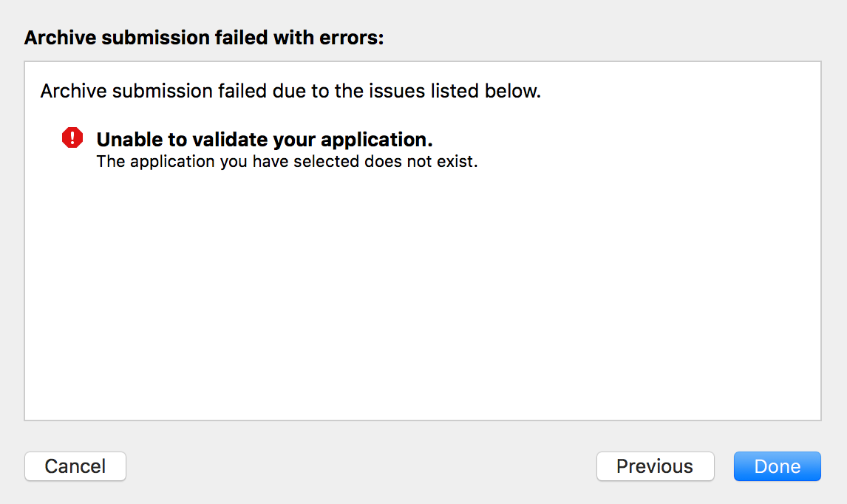
Task: Click the "Archive submission failed with errors:" title
Action: coord(204,38)
